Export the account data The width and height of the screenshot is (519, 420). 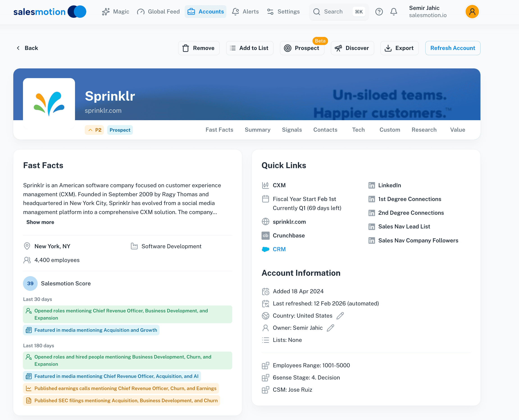click(x=399, y=48)
